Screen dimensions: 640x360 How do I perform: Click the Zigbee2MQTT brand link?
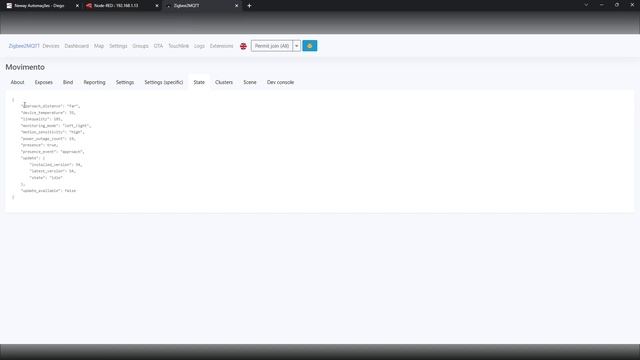24,46
